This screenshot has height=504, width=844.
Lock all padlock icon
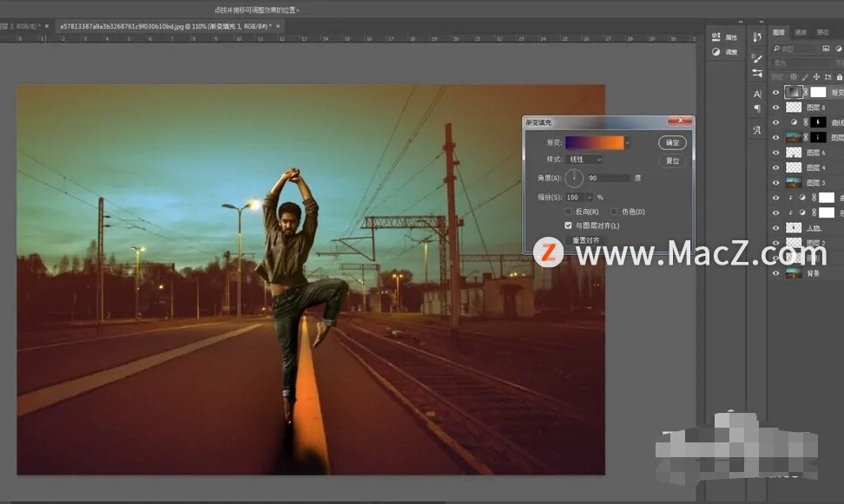[x=839, y=77]
